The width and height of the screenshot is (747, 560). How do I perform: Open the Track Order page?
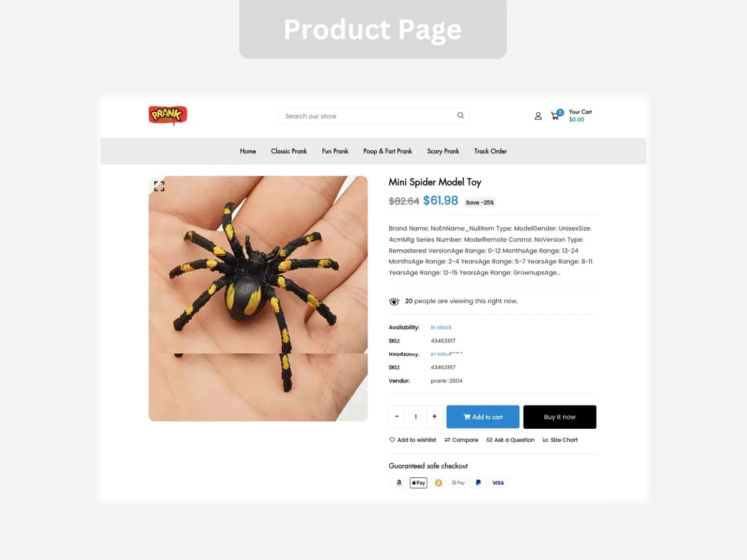point(491,151)
